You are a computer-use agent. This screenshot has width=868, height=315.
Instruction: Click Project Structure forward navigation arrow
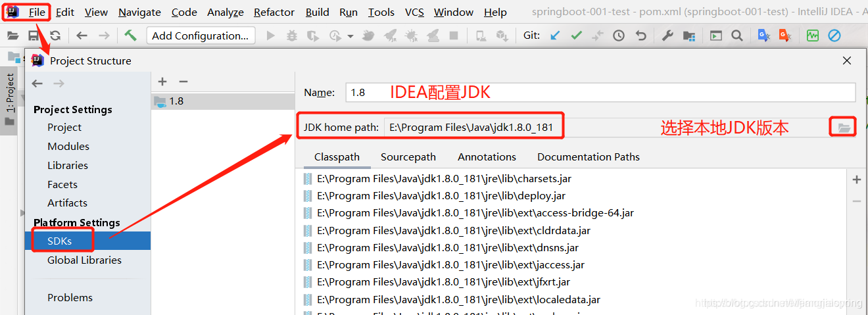point(59,83)
